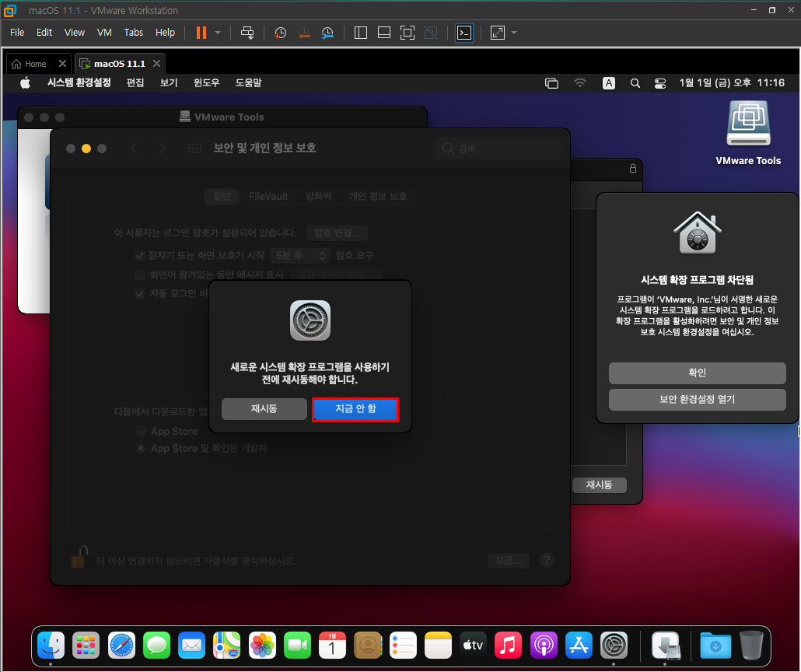Screen dimensions: 801x672
Task: Open macOS 편집 menu
Action: 135,82
